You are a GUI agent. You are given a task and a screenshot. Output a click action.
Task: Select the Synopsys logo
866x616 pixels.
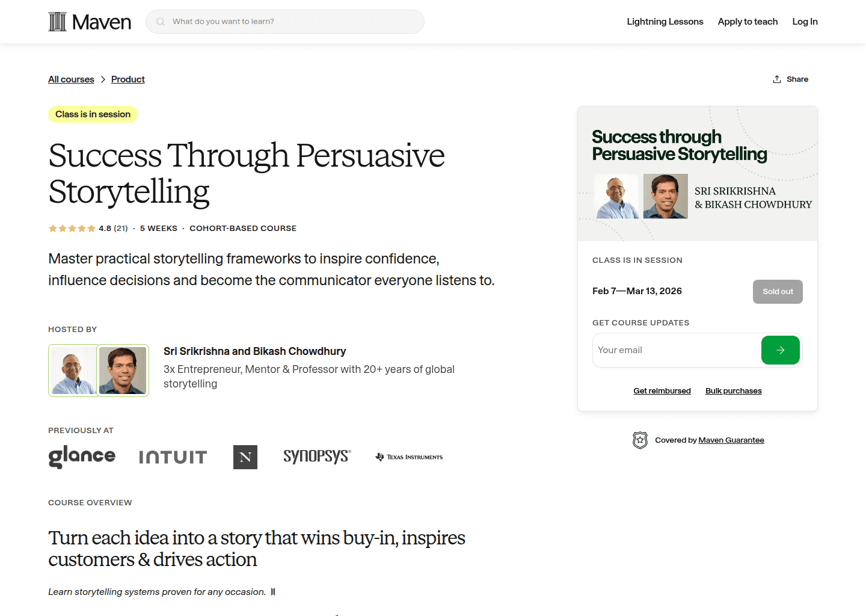pyautogui.click(x=317, y=456)
